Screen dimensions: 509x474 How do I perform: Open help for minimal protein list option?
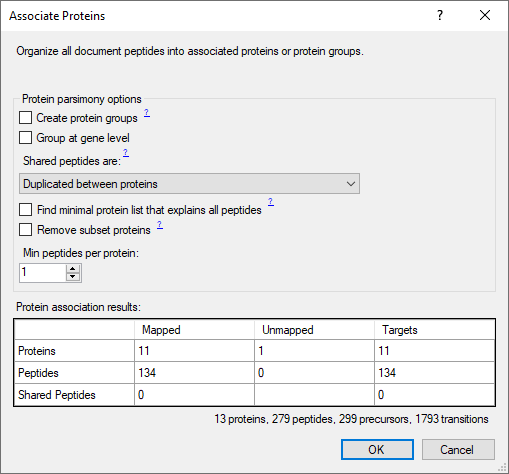point(271,202)
